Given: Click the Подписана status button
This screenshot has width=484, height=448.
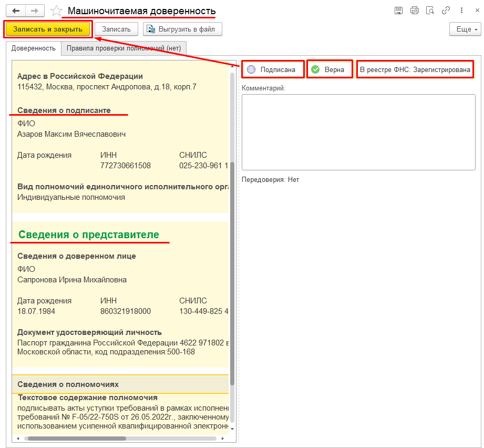Looking at the screenshot, I should [x=273, y=69].
